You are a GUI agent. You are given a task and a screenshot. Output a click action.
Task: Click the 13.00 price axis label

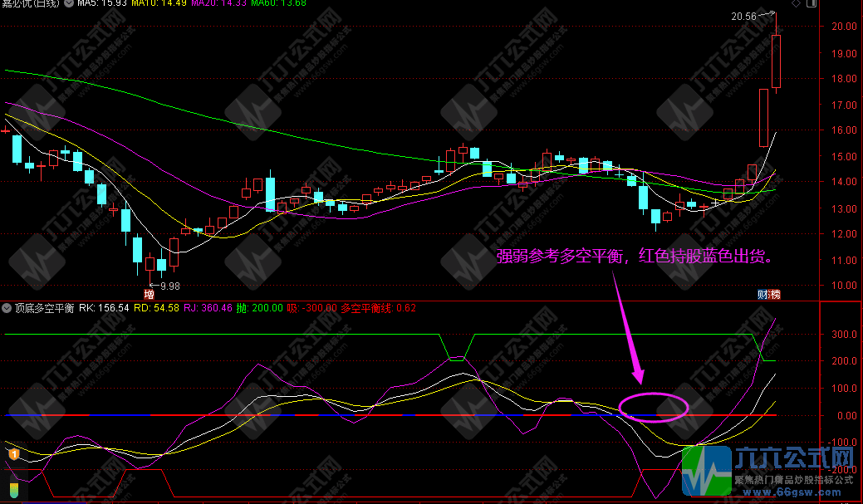(x=844, y=208)
